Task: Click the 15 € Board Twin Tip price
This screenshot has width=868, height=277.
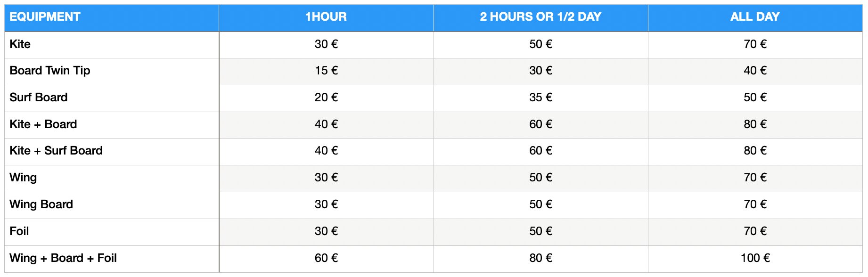Action: (x=326, y=71)
